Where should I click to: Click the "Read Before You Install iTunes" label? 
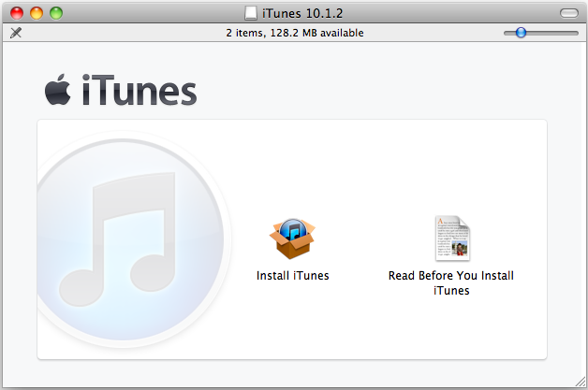click(x=451, y=282)
